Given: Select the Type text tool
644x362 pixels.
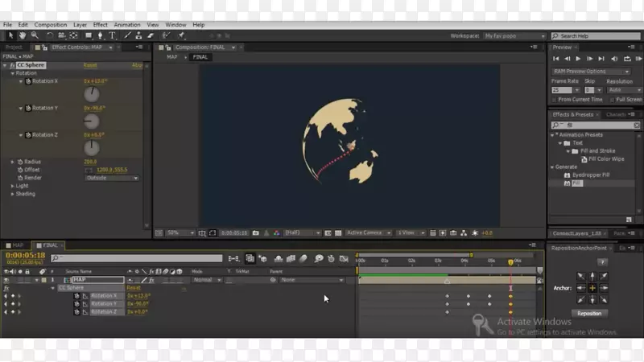Looking at the screenshot, I should pyautogui.click(x=112, y=35).
